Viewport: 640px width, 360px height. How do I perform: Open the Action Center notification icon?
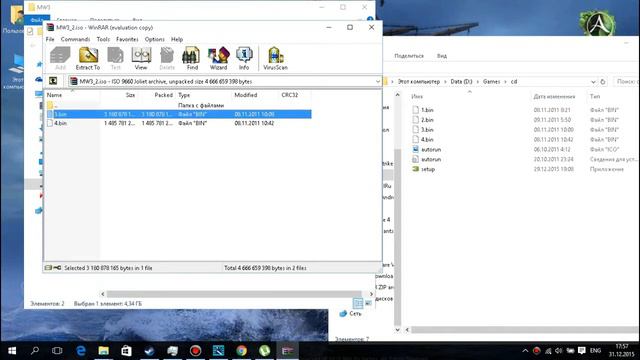582,351
